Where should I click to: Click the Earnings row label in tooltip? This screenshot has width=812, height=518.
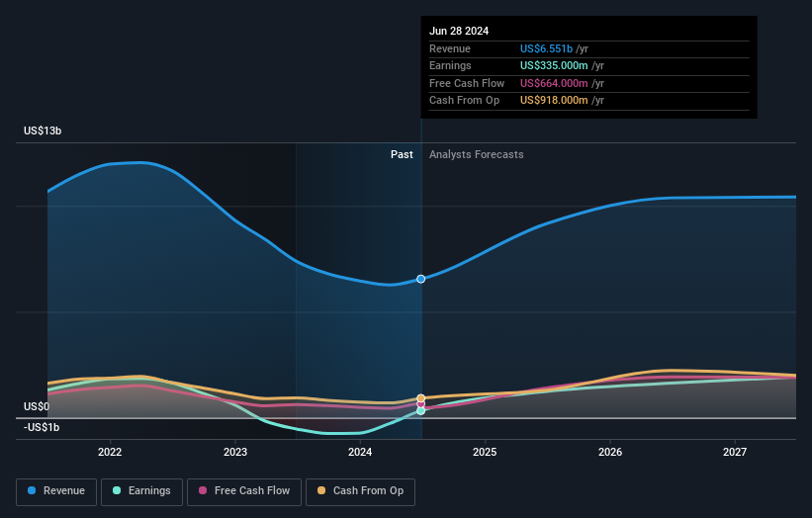450,65
